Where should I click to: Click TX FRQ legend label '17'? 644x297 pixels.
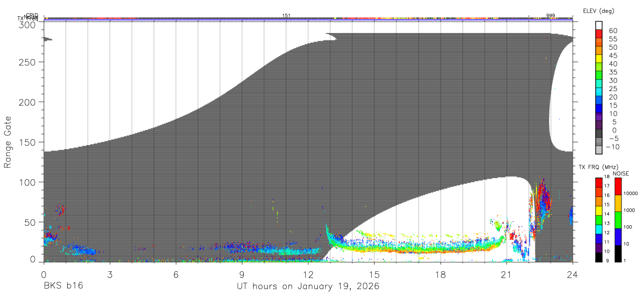(607, 185)
